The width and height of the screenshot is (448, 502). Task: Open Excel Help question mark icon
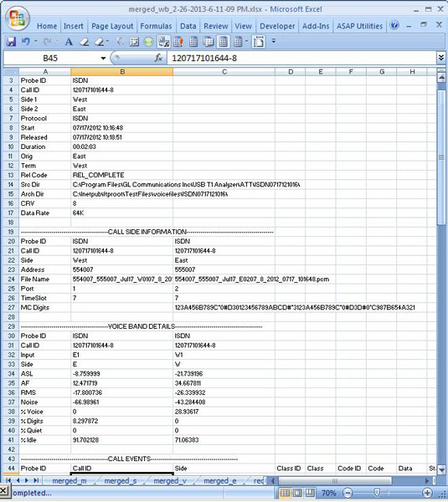tap(394, 25)
